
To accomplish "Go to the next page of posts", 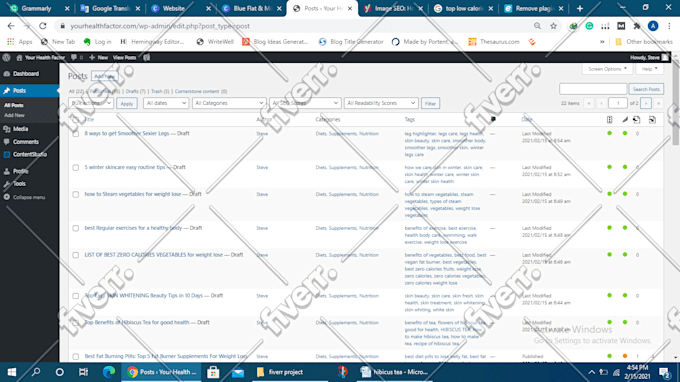I will pos(646,103).
